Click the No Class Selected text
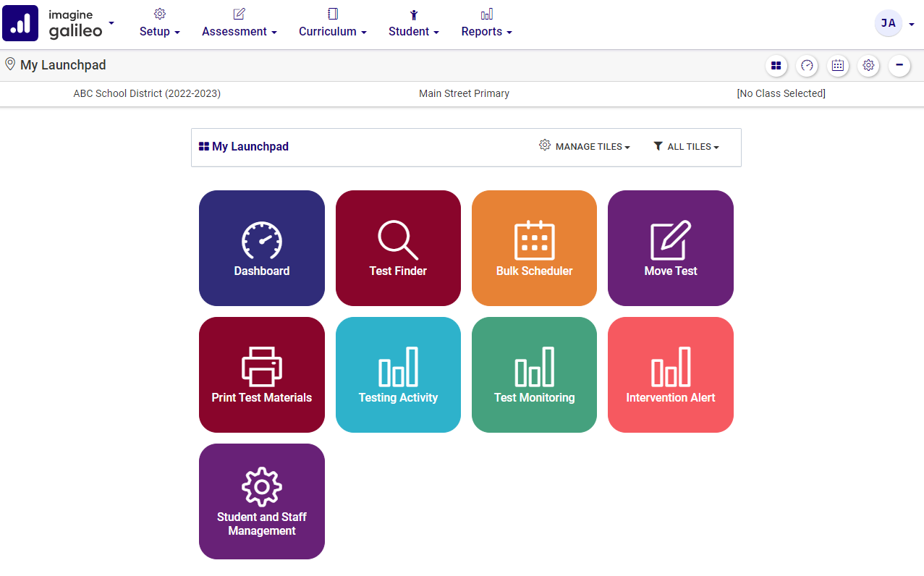Screen dimensions: 924x576 [x=781, y=93]
